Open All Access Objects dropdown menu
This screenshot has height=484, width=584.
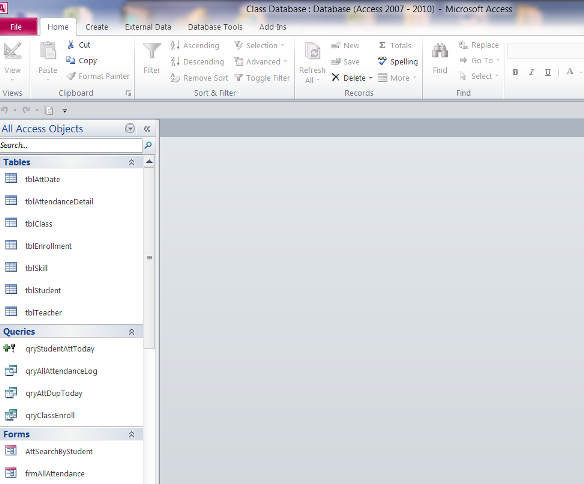(x=130, y=128)
